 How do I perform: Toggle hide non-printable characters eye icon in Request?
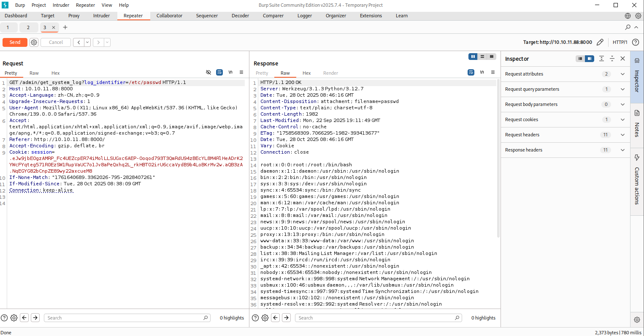coord(208,72)
